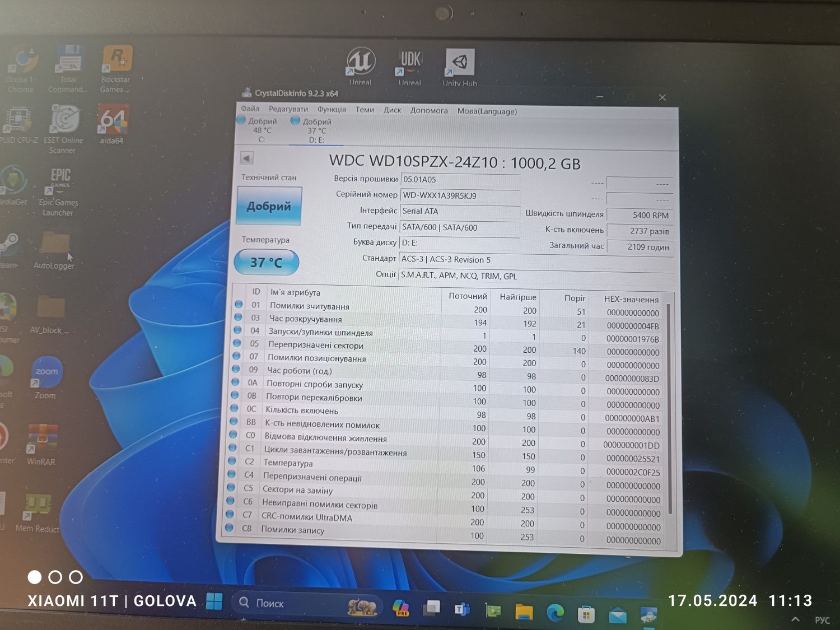Click the SATA/600 transfer mode field
840x630 pixels.
[460, 227]
